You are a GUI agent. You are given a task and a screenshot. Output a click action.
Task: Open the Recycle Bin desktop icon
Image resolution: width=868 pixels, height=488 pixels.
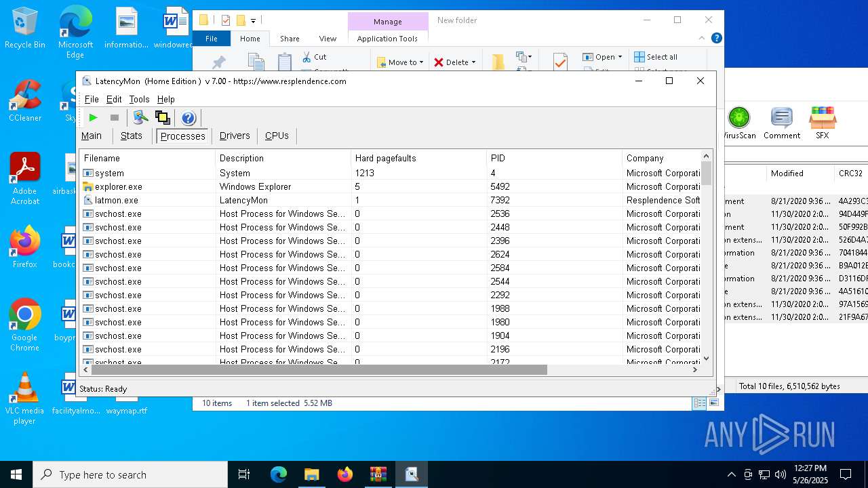(x=25, y=28)
